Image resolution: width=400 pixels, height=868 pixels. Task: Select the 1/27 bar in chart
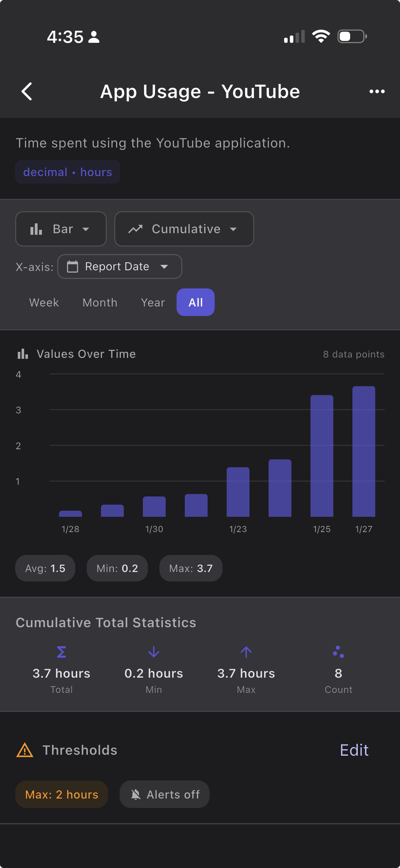pyautogui.click(x=363, y=451)
